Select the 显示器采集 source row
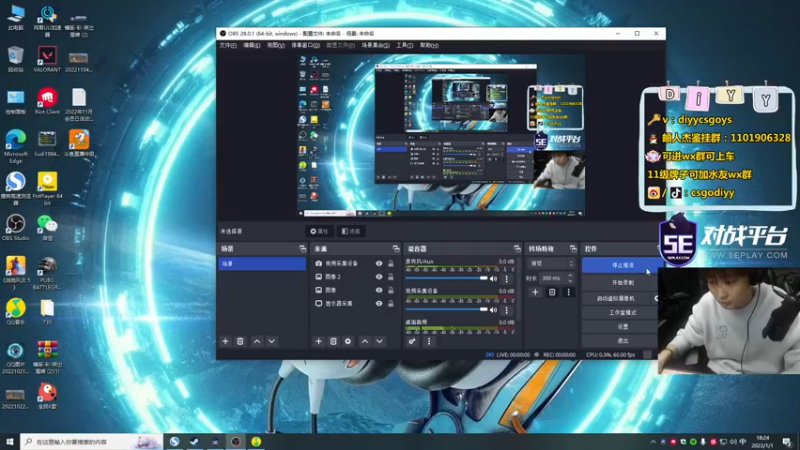This screenshot has width=800, height=450. pos(355,303)
